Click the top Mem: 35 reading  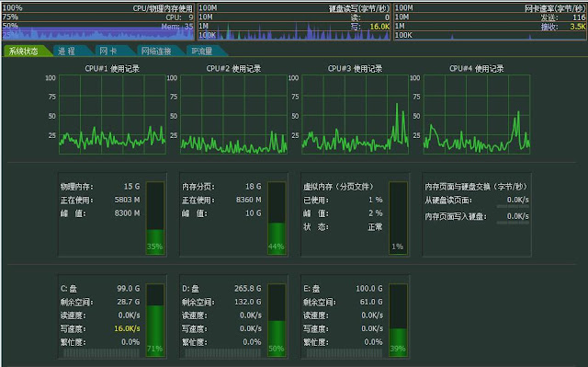coord(177,27)
